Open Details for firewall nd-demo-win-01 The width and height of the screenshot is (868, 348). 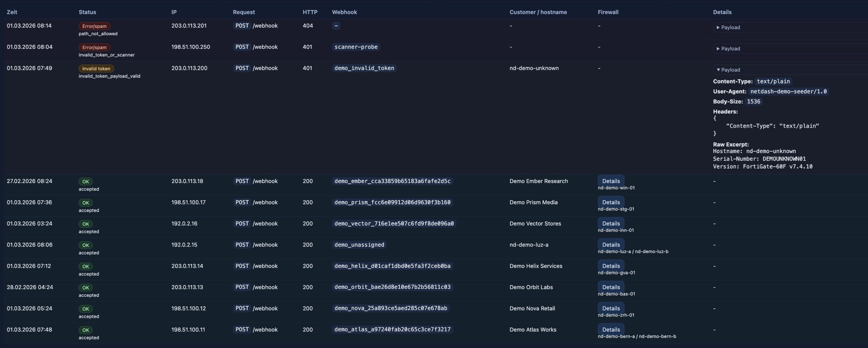[x=611, y=181]
